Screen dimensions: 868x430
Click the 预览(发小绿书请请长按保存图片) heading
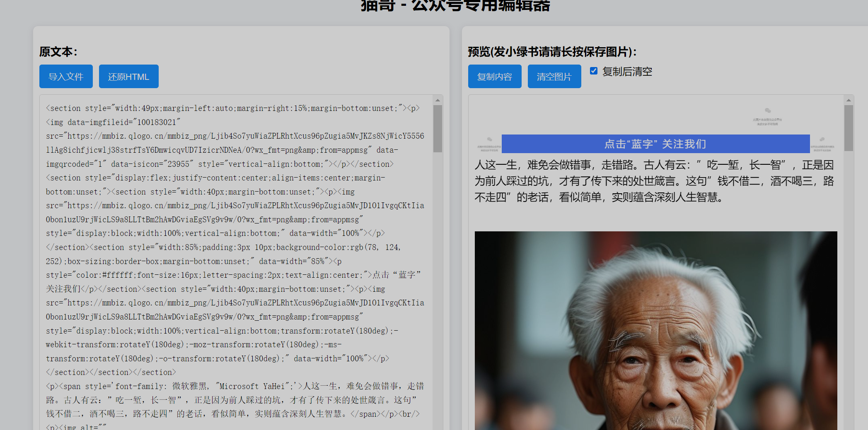552,52
